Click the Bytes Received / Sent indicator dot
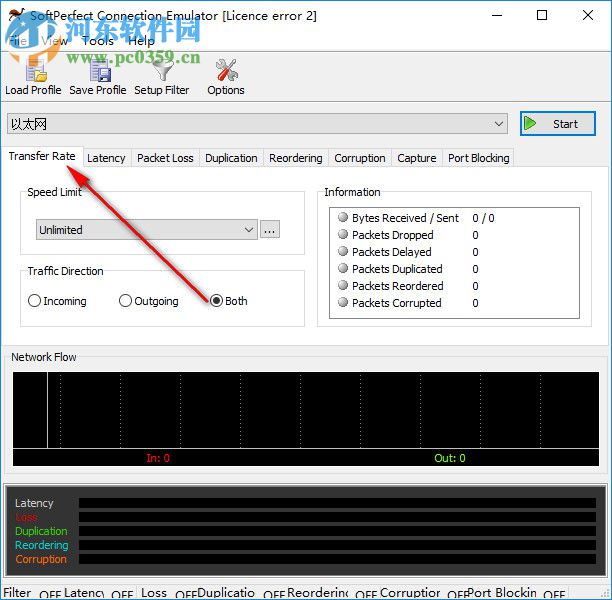The image size is (612, 600). tap(343, 217)
